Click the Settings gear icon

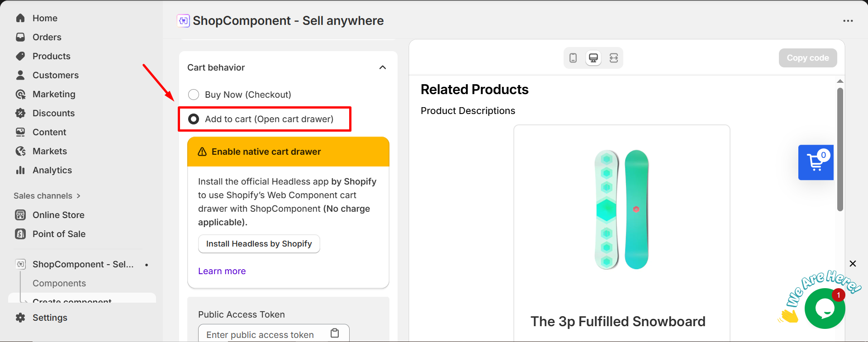point(20,318)
